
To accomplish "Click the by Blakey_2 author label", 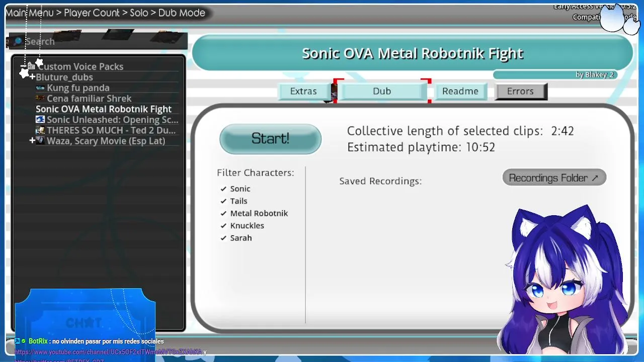I will (595, 75).
